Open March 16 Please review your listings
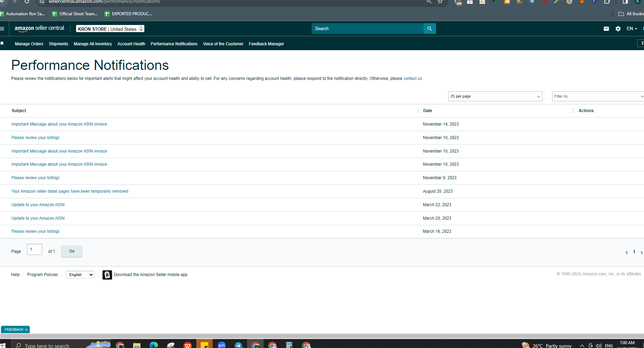The height and width of the screenshot is (348, 644). 35,231
